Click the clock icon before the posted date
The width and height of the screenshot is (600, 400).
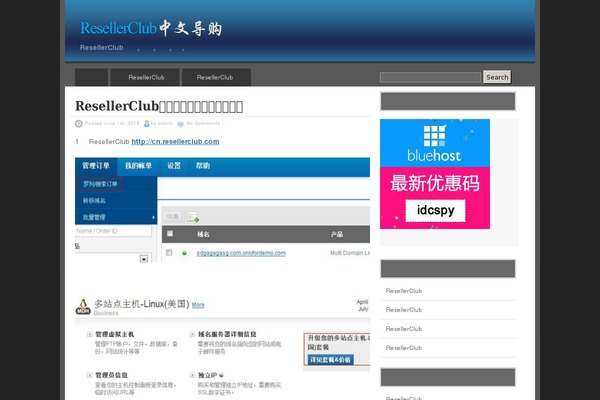pos(79,123)
